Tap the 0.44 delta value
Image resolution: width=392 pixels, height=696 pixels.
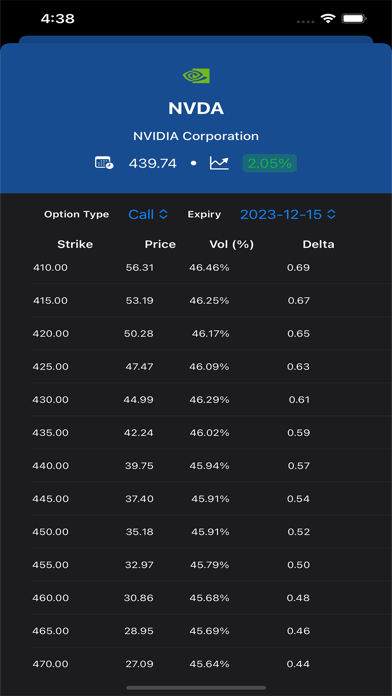[298, 664]
